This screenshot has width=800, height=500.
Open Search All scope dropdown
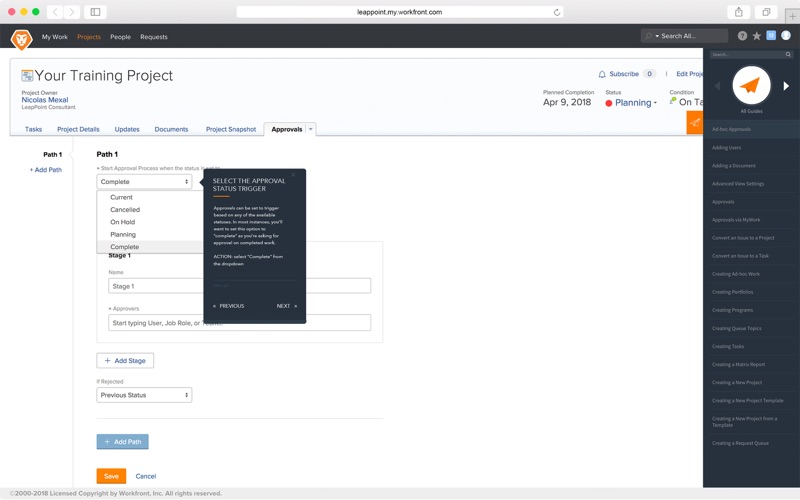point(657,36)
